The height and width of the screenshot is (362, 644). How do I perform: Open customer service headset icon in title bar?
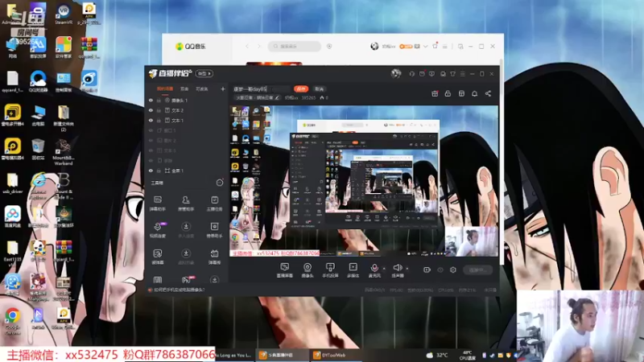click(412, 74)
